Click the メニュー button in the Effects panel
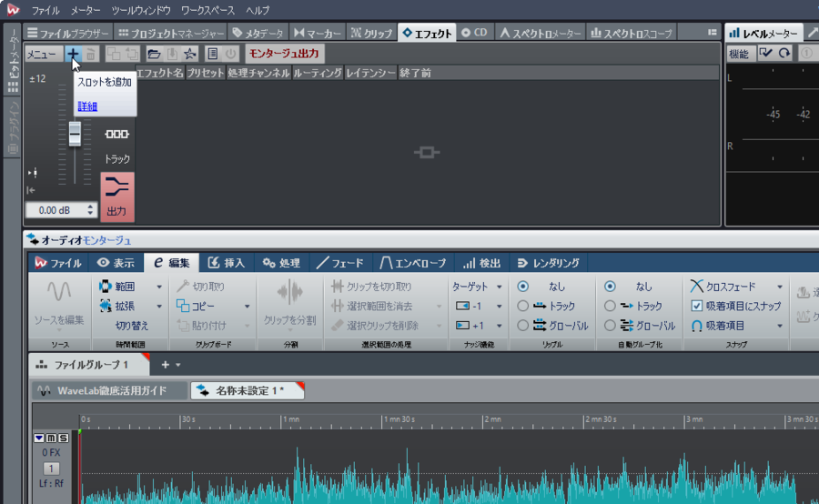819x504 pixels. click(x=42, y=54)
